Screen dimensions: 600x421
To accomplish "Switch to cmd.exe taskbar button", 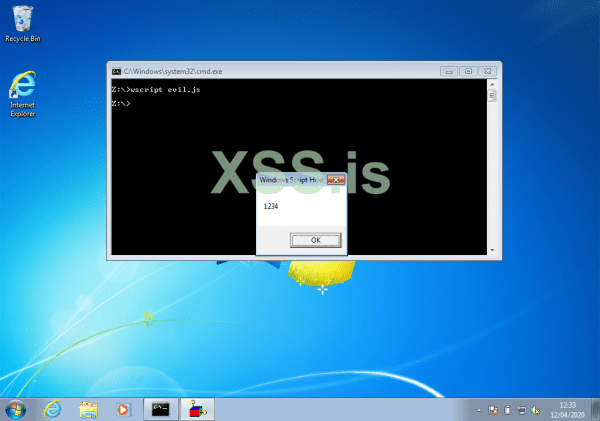I will pos(159,409).
